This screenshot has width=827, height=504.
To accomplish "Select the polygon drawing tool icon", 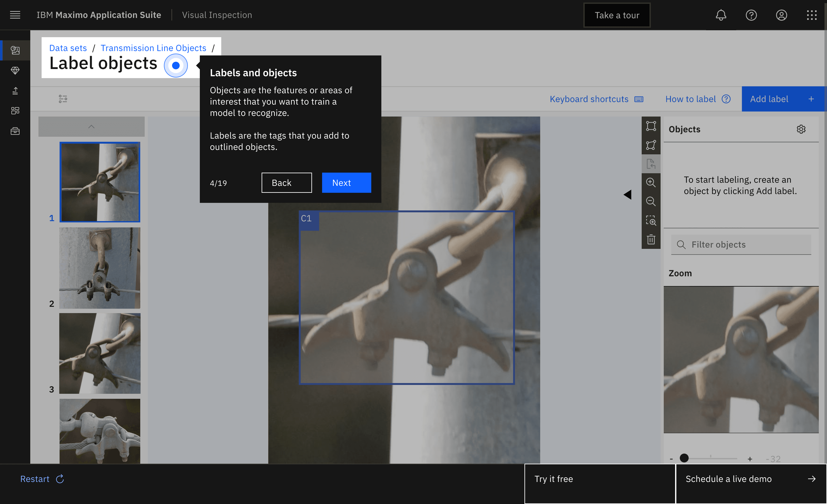I will [x=651, y=145].
